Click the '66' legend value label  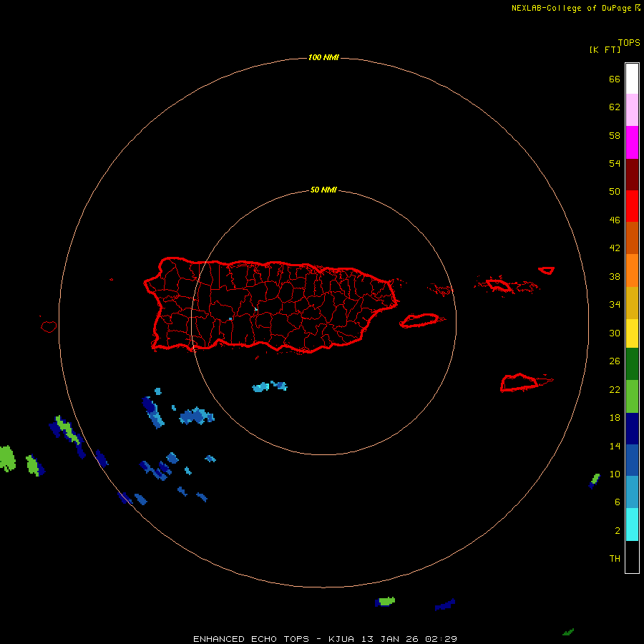coord(615,79)
